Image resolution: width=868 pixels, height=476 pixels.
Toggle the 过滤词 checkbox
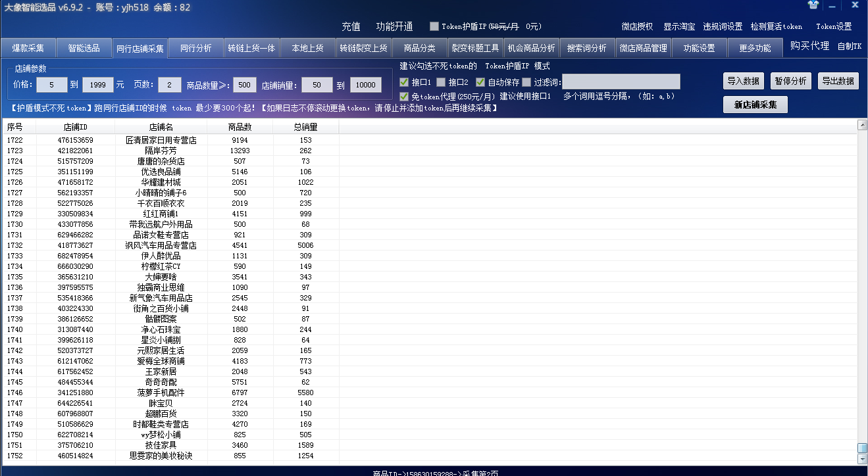click(526, 82)
